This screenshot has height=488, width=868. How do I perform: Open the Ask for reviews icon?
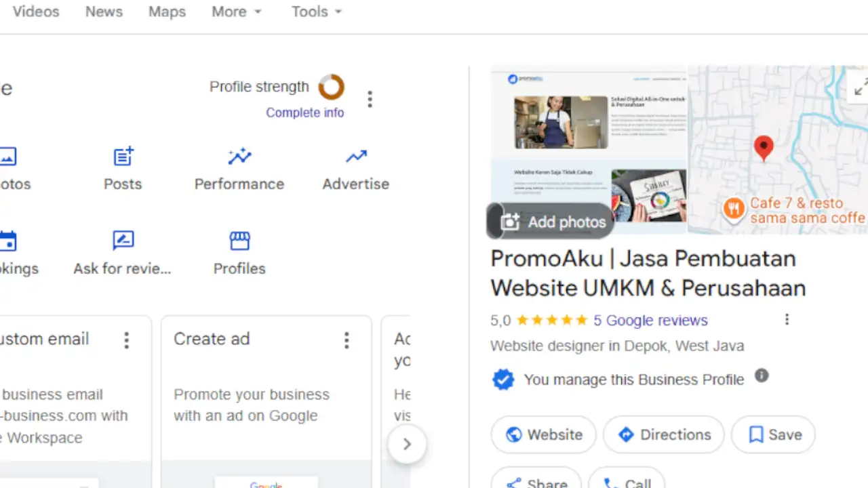[123, 241]
